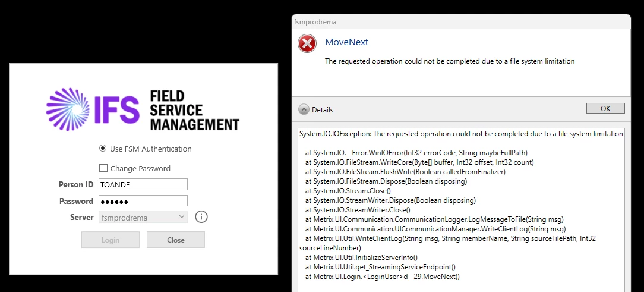Click the file system limitation message

450,61
